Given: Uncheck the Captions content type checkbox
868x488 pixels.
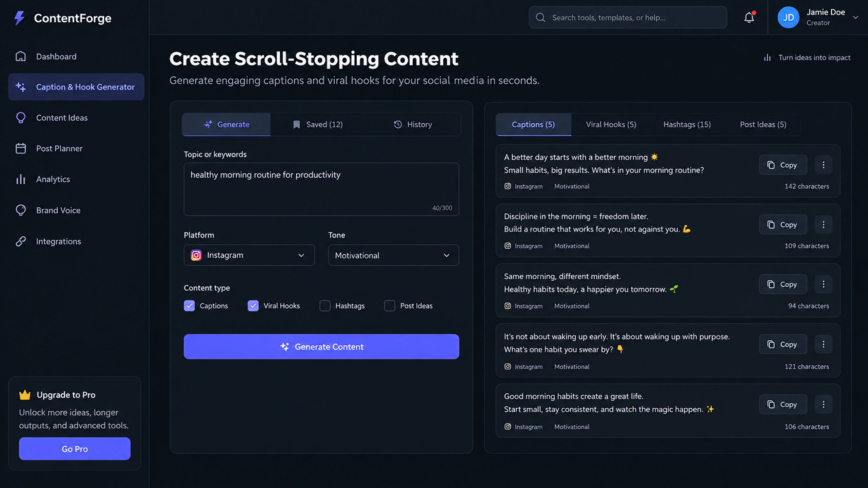Looking at the screenshot, I should click(189, 306).
